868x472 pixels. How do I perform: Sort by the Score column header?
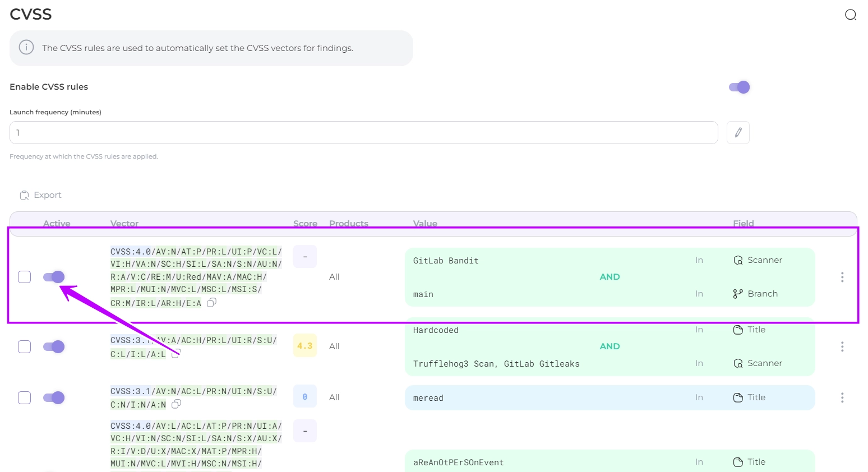pyautogui.click(x=305, y=223)
